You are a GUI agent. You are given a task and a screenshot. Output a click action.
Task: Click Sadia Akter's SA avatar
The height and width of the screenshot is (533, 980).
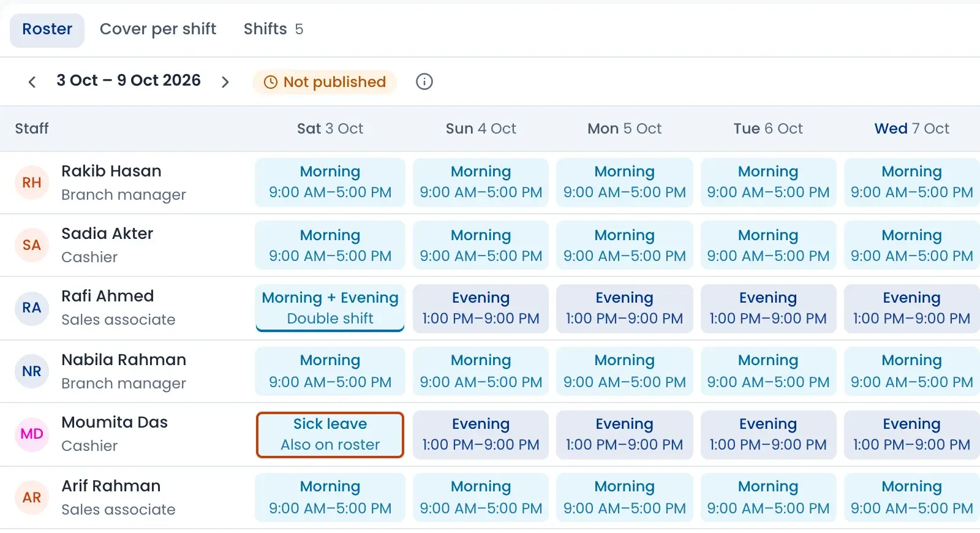coord(32,245)
